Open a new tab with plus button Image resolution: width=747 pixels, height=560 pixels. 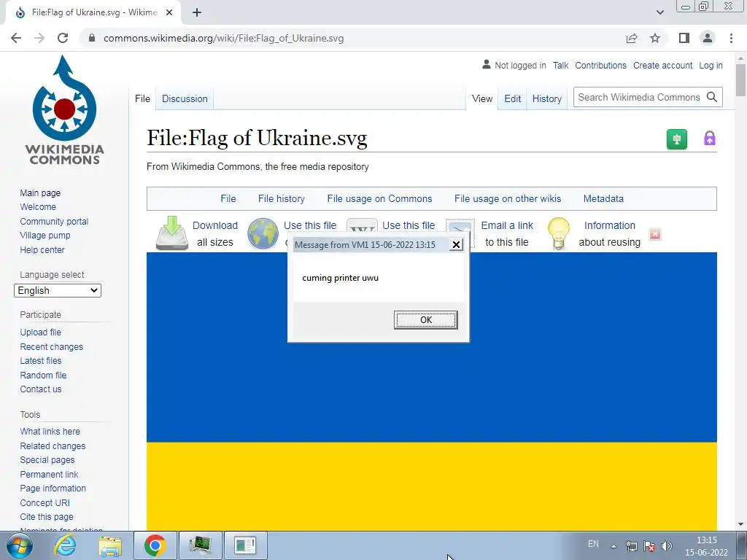[197, 13]
